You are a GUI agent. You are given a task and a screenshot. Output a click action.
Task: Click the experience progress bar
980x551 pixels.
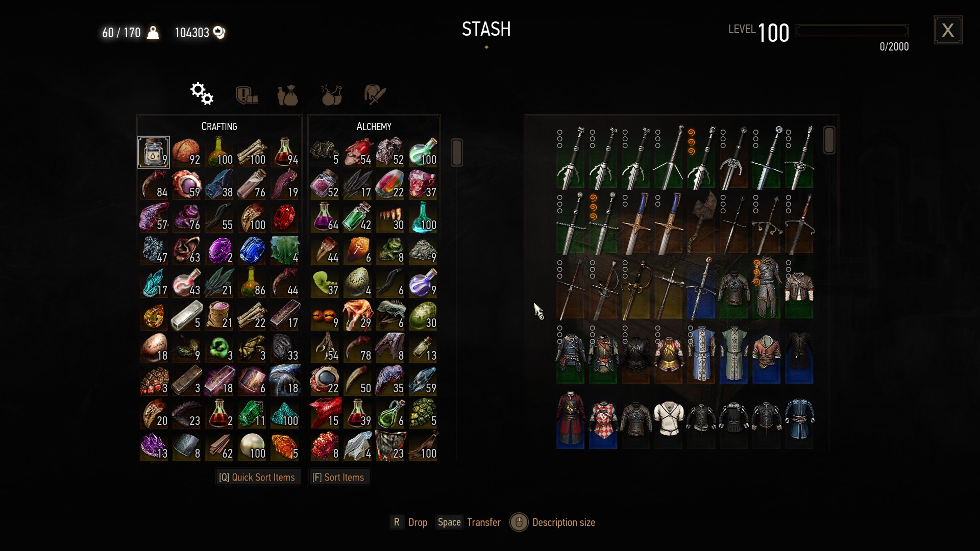852,31
